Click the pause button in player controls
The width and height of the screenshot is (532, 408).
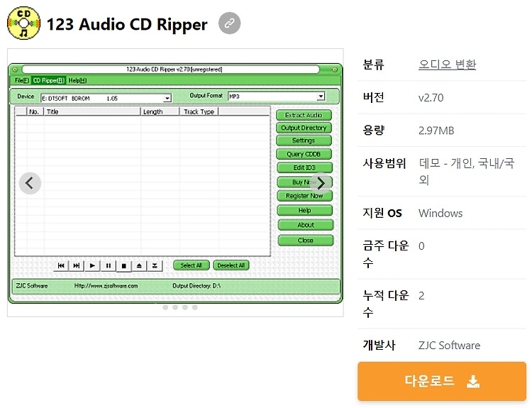tap(109, 265)
